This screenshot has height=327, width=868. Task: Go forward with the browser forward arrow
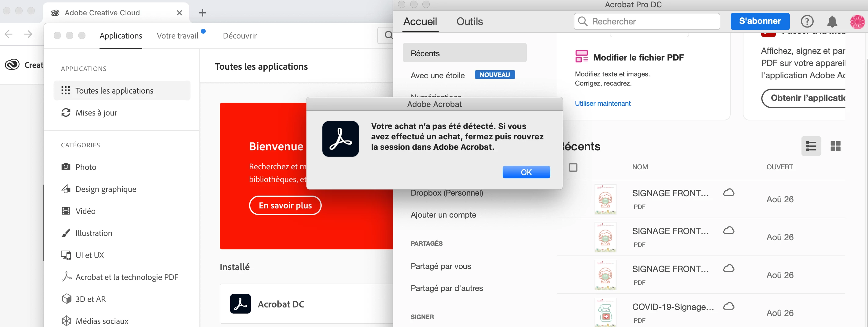point(28,34)
